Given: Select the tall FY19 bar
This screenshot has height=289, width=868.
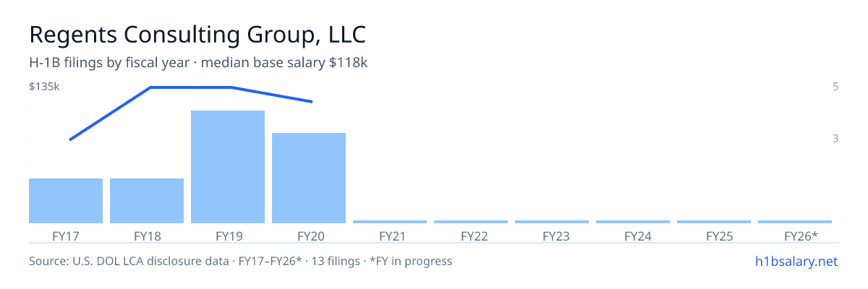Looking at the screenshot, I should coord(228,167).
